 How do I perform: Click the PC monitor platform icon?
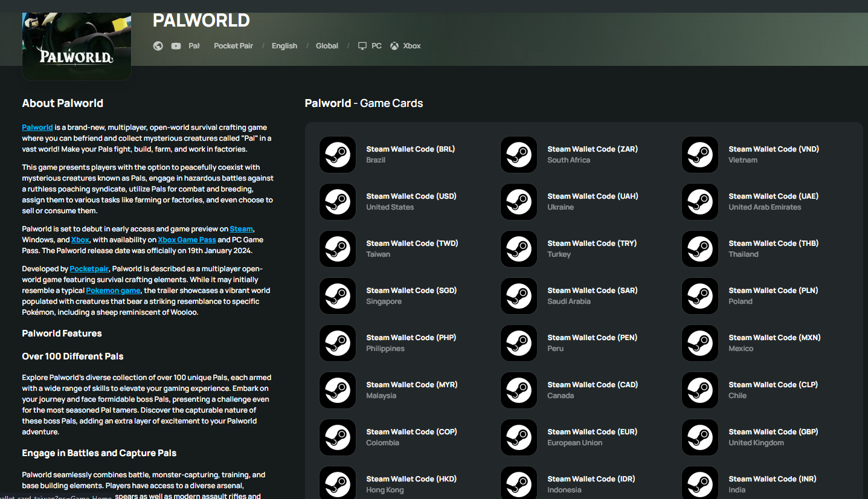(x=362, y=46)
